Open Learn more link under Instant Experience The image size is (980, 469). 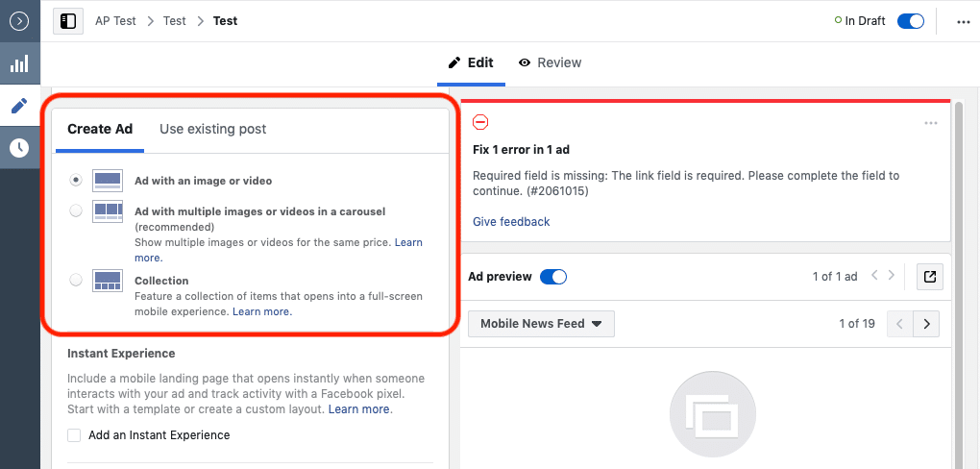coord(359,409)
